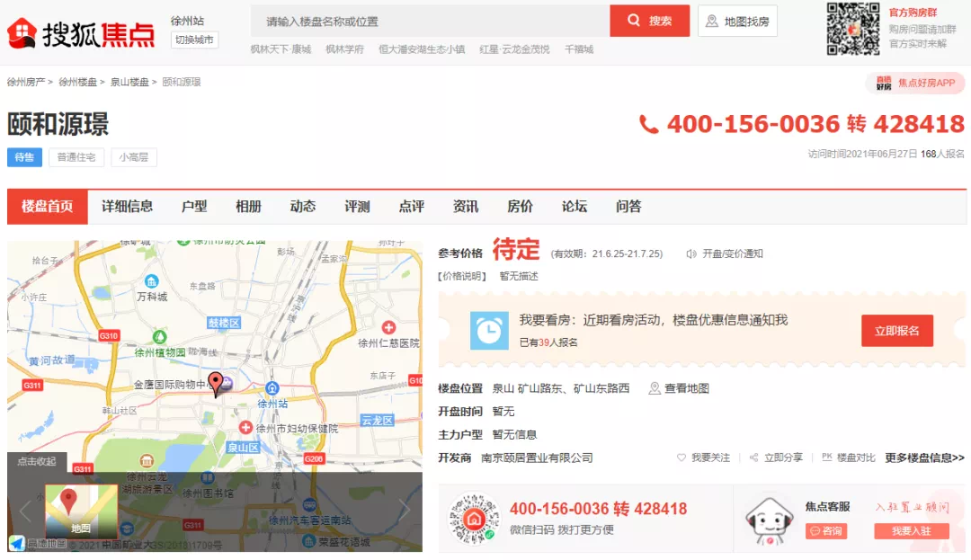Click the search magnifier icon

[634, 21]
